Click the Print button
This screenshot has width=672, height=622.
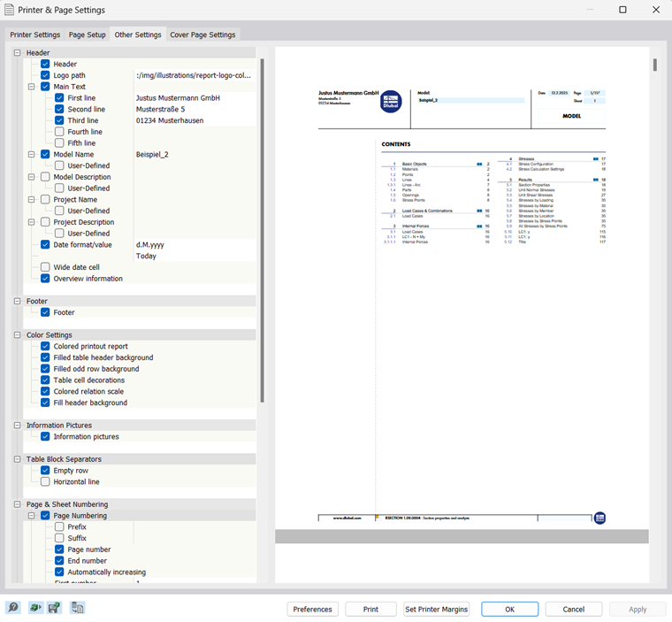point(370,609)
